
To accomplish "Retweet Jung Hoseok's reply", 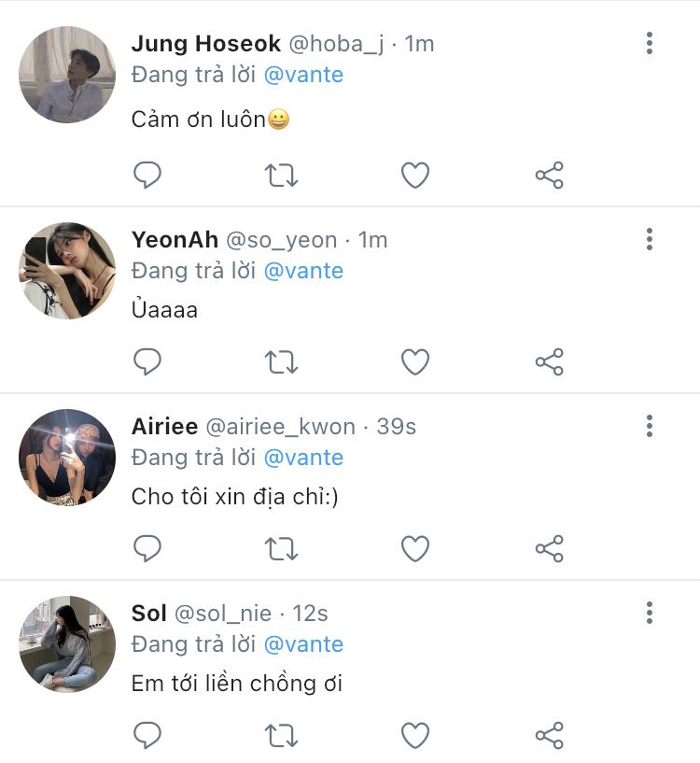I will (x=281, y=175).
